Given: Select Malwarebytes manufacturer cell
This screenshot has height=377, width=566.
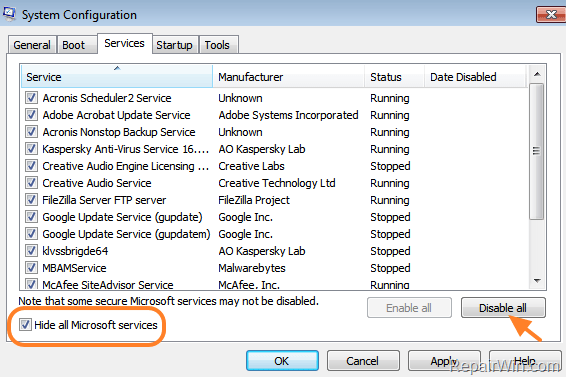Looking at the screenshot, I should click(252, 268).
